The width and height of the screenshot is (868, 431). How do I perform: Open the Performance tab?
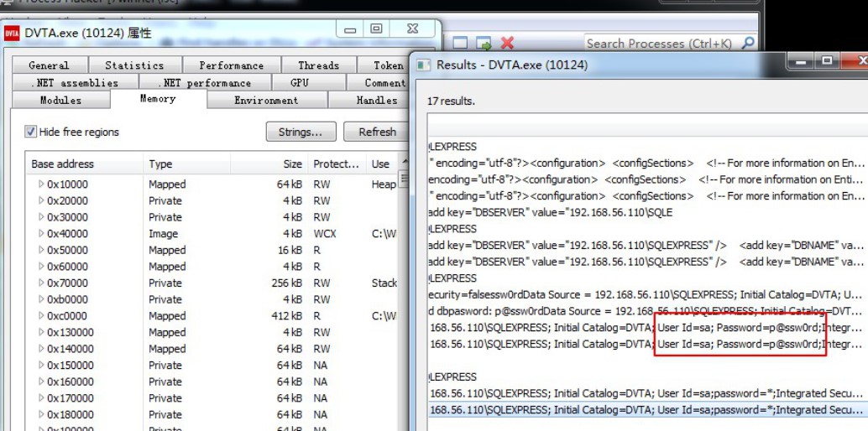pos(232,65)
